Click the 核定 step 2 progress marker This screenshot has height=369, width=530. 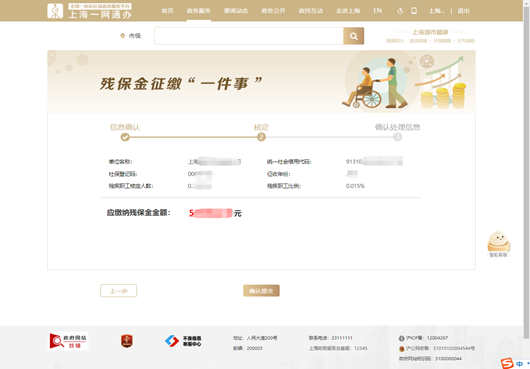[261, 137]
